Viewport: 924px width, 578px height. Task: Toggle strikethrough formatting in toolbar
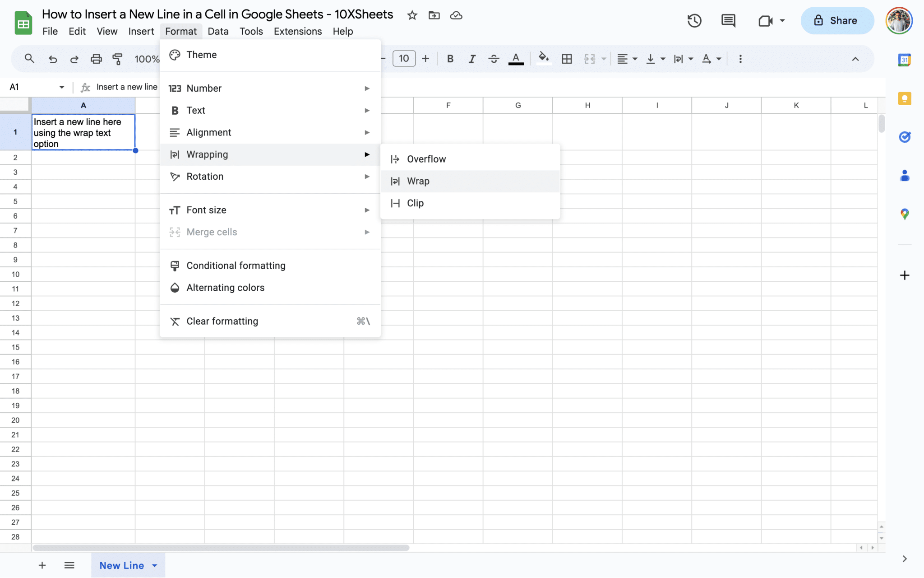(x=494, y=59)
